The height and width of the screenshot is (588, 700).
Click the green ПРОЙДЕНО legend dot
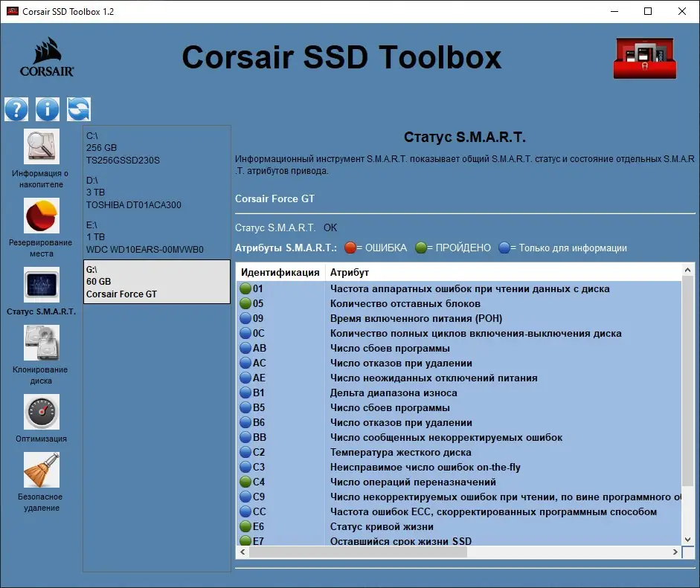pyautogui.click(x=420, y=248)
